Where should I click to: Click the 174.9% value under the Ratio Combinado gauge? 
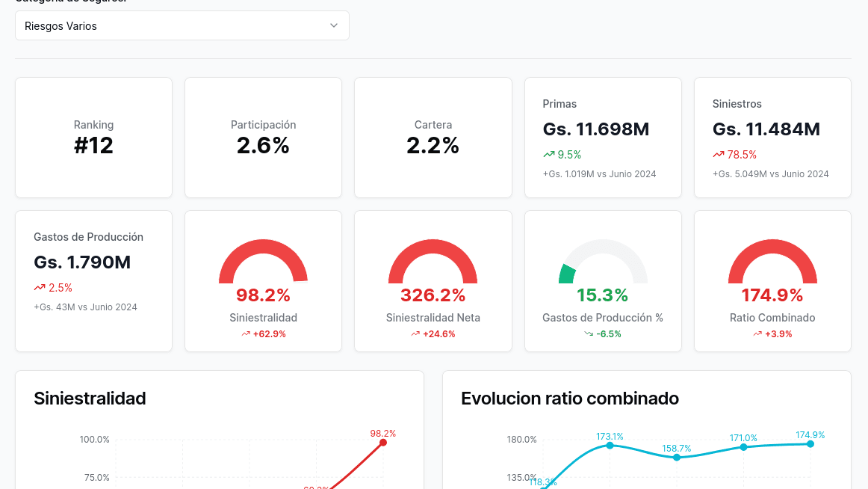772,295
